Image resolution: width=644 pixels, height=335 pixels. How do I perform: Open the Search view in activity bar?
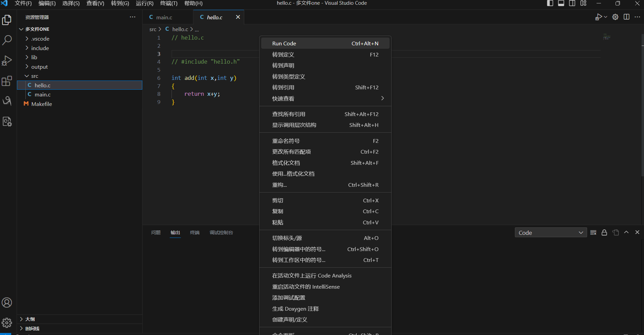click(7, 40)
